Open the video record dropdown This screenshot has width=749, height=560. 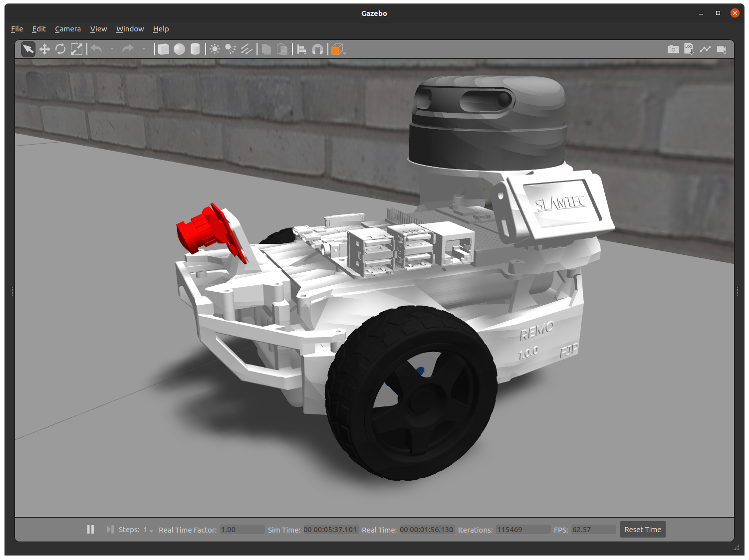tap(722, 49)
